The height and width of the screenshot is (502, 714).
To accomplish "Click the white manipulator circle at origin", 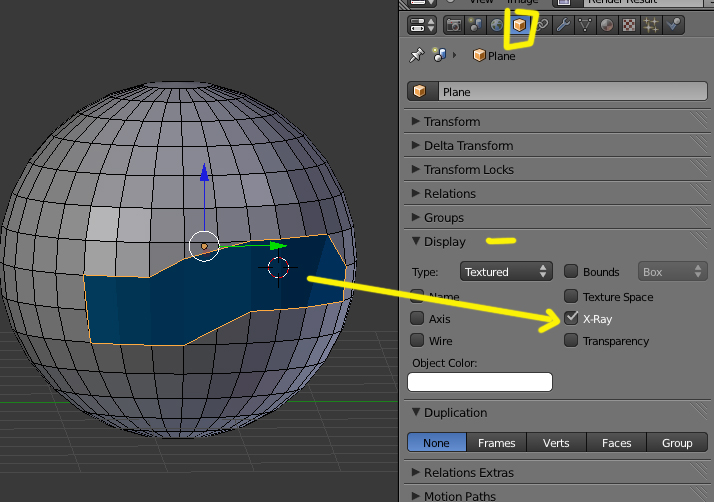I will [x=204, y=246].
